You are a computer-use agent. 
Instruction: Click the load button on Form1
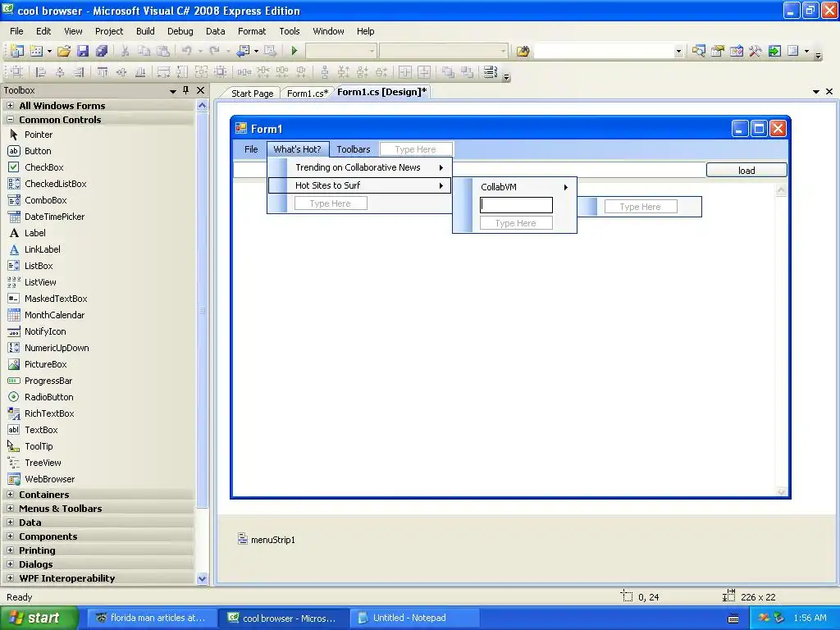[746, 171]
